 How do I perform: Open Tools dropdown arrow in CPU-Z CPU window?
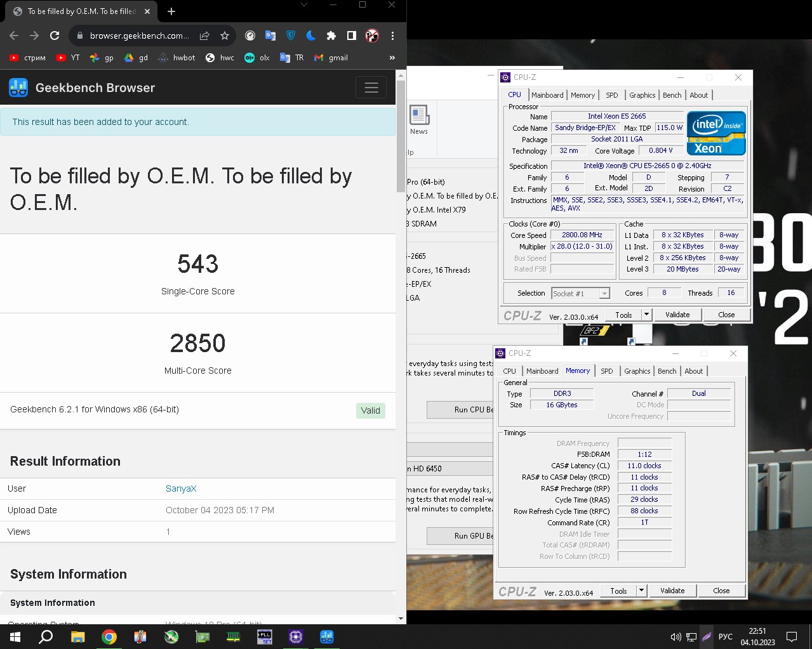646,315
